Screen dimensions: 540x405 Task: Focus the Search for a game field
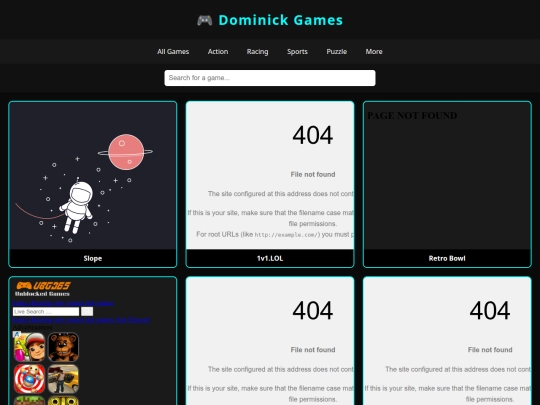270,78
